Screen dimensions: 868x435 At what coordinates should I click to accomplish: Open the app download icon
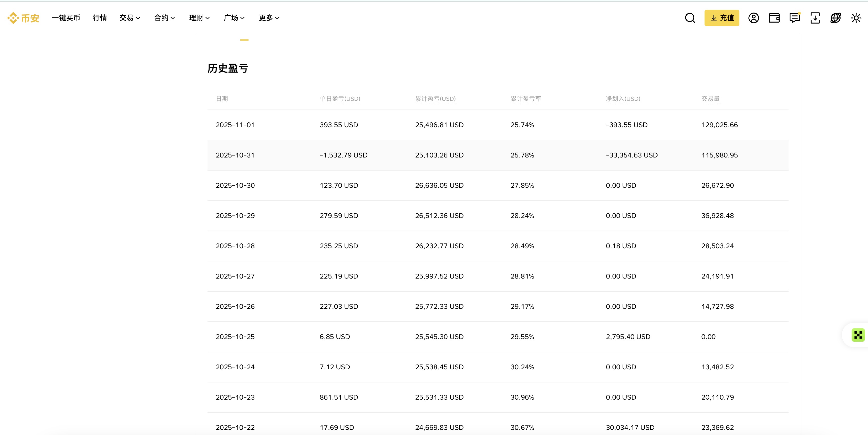coord(815,18)
